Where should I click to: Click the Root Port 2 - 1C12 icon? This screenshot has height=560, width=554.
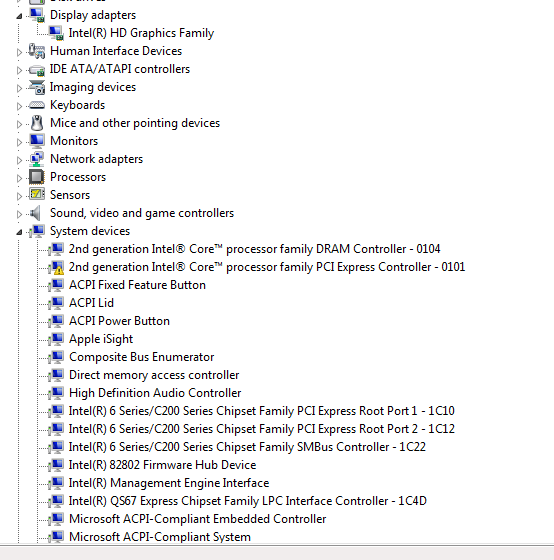click(56, 429)
